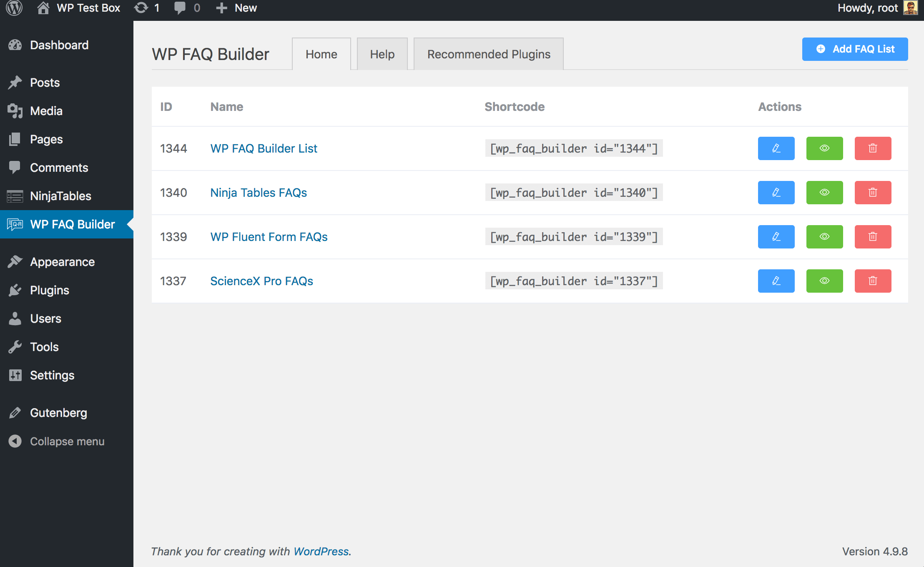Open the WP FAQ Builder List link
This screenshot has width=924, height=567.
pos(264,148)
